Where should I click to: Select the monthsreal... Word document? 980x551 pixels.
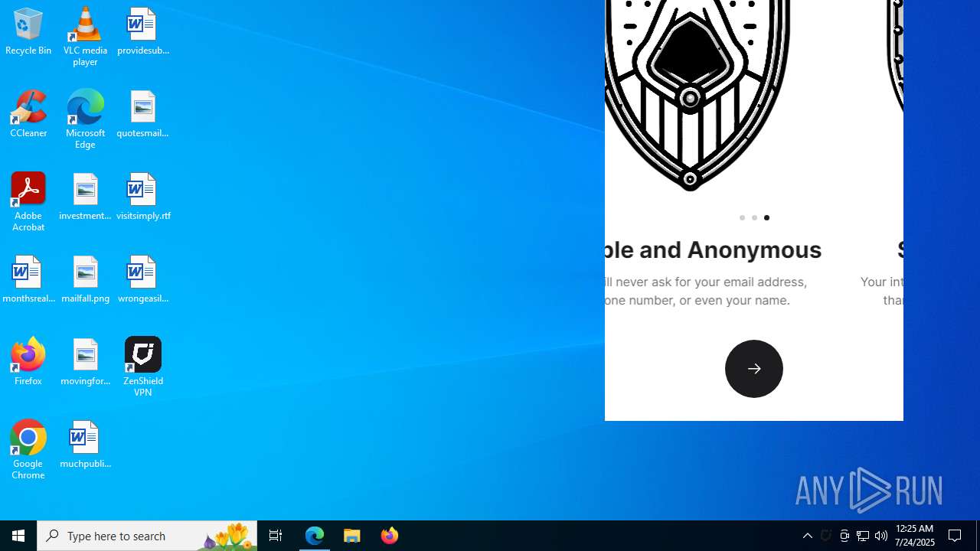28,279
